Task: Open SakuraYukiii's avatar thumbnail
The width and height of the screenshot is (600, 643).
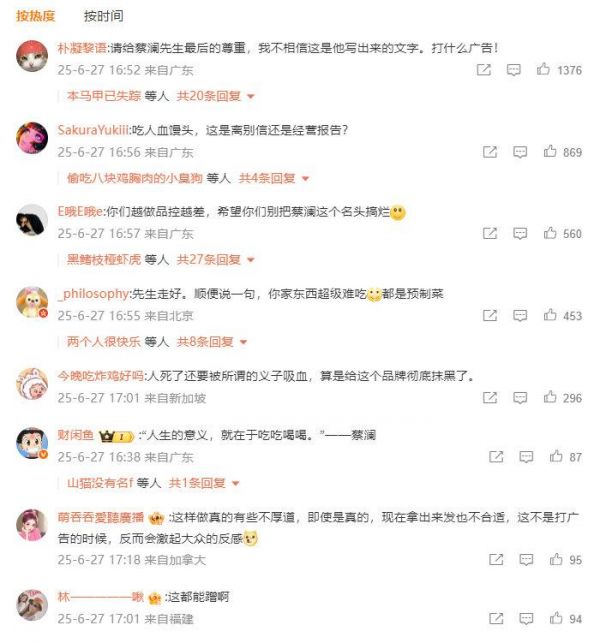Action: pos(32,138)
